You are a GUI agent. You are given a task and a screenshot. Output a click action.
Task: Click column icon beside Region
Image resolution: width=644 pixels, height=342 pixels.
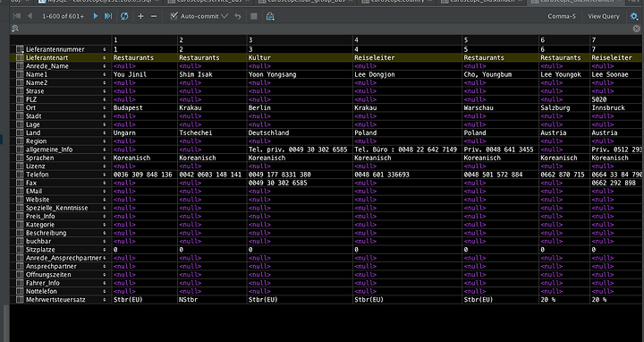point(20,141)
